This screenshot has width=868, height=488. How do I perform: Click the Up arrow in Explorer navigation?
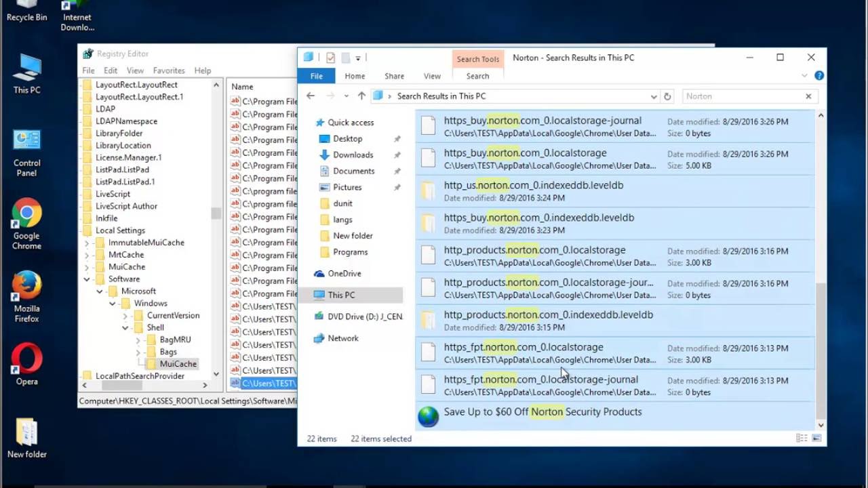361,96
